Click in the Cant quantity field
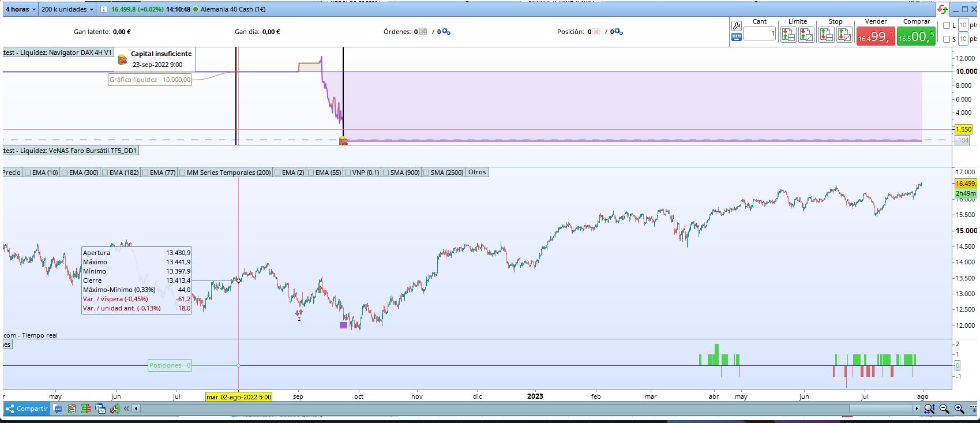980x423 pixels. [x=760, y=34]
